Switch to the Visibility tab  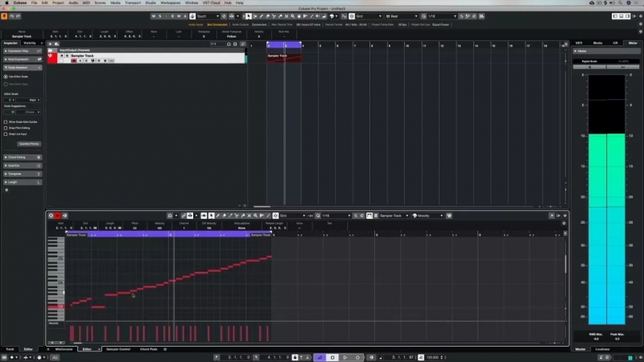[30, 43]
